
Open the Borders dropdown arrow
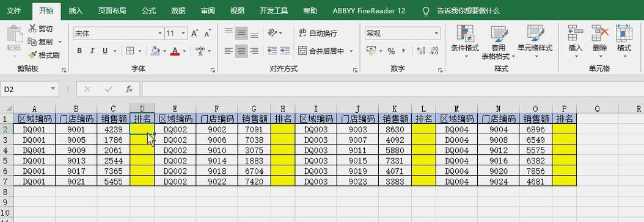[x=140, y=51]
